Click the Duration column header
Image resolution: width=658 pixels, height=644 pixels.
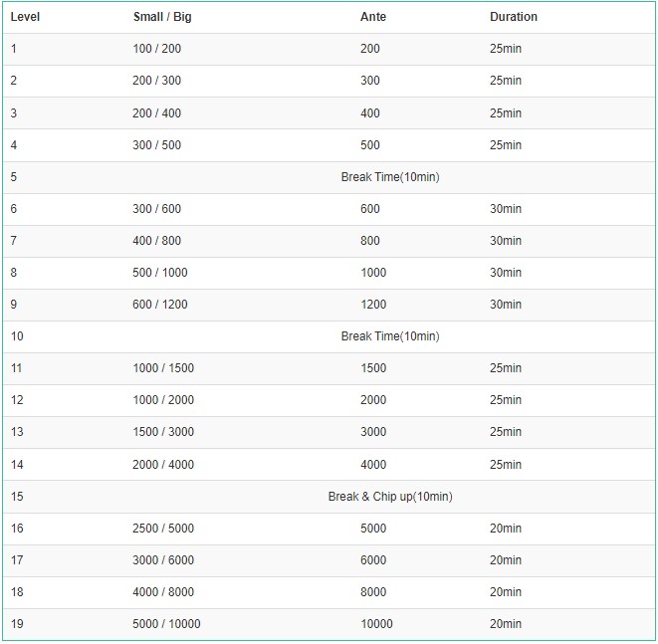514,17
